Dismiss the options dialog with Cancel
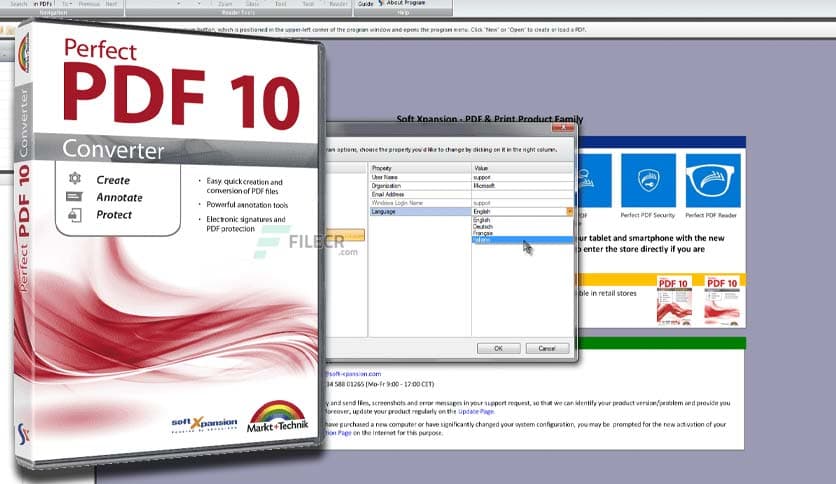The image size is (836, 484). (x=547, y=348)
